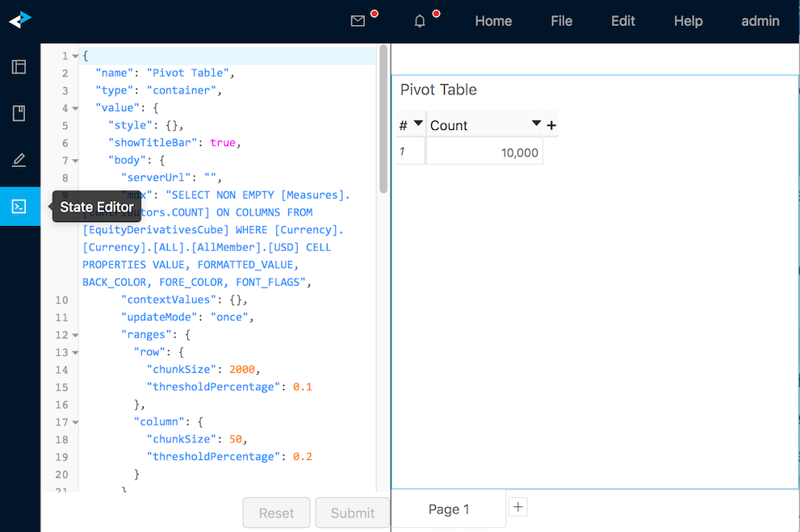The height and width of the screenshot is (532, 800).
Task: Click the Pivot Table title bar
Action: tap(594, 90)
